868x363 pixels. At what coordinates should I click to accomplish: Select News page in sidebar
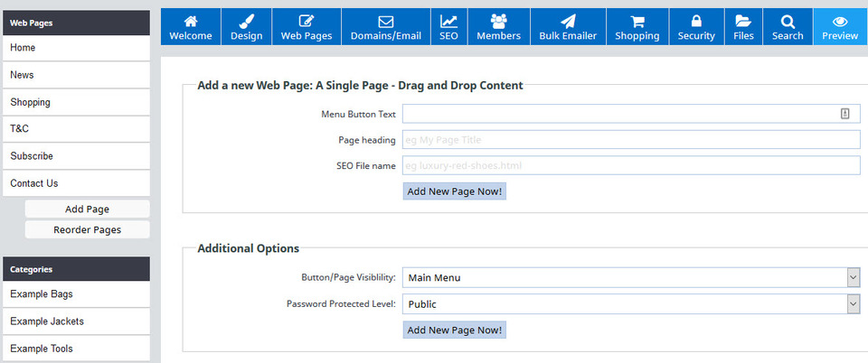pyautogui.click(x=76, y=75)
